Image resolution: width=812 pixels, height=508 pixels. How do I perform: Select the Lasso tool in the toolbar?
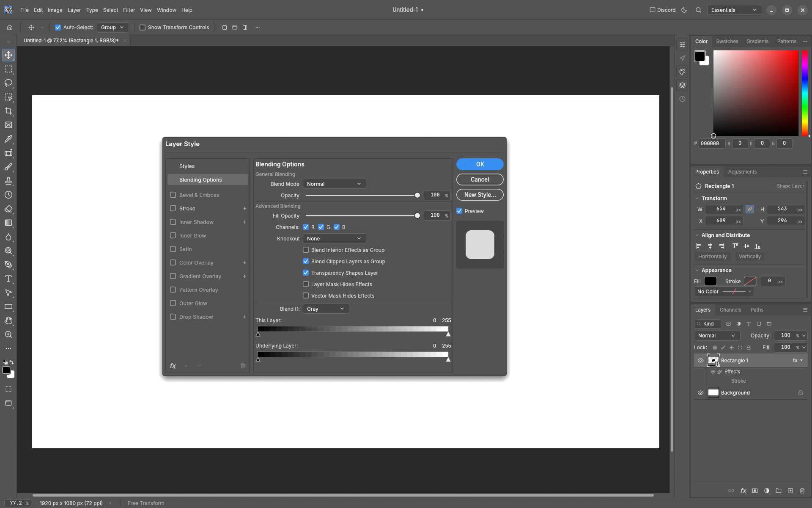pyautogui.click(x=8, y=83)
